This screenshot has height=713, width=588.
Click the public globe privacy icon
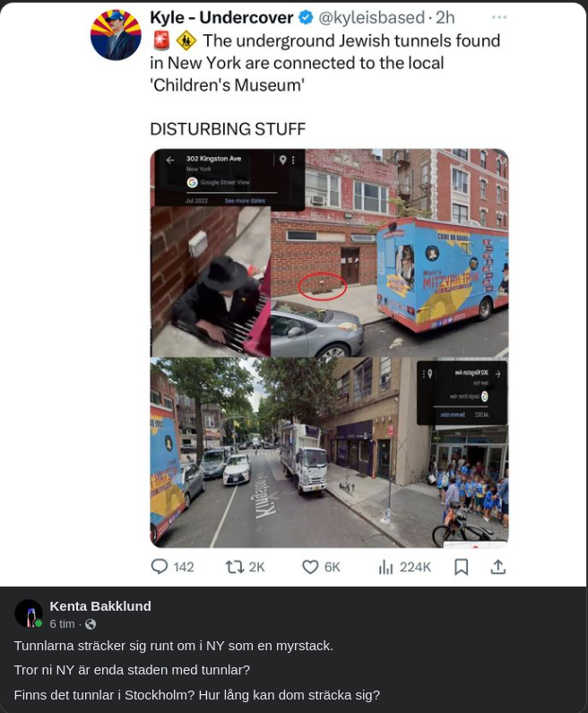point(91,624)
